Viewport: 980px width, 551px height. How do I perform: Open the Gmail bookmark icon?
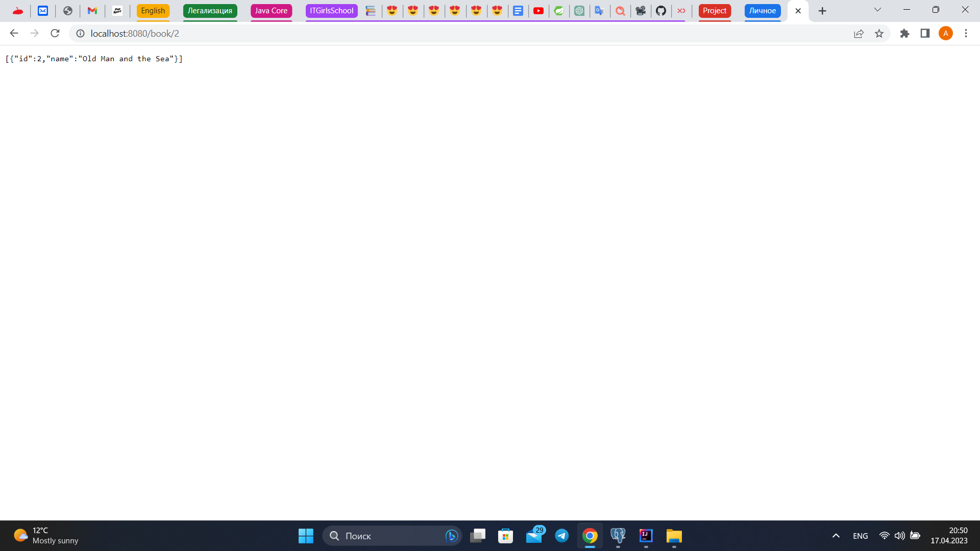[x=92, y=10]
